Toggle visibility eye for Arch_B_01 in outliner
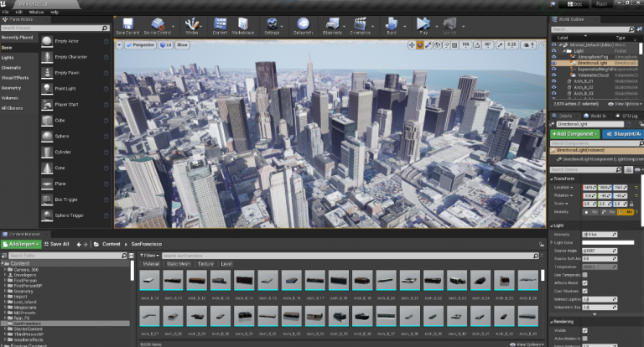This screenshot has height=347, width=644. point(554,81)
